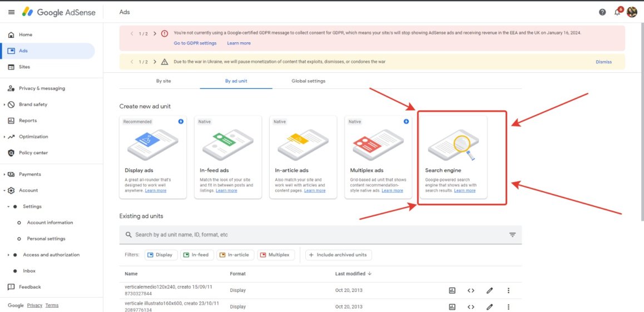
Task: Click Learn more in GDPR alert
Action: click(239, 43)
